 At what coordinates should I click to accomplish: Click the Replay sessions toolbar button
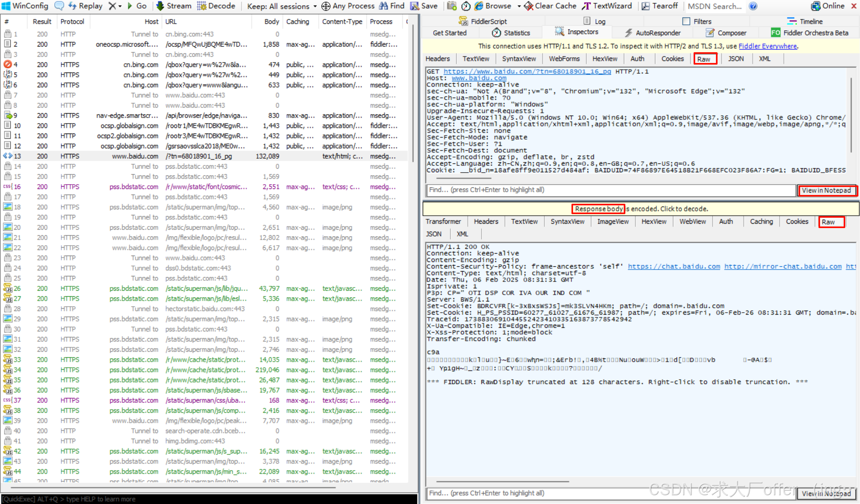(85, 6)
